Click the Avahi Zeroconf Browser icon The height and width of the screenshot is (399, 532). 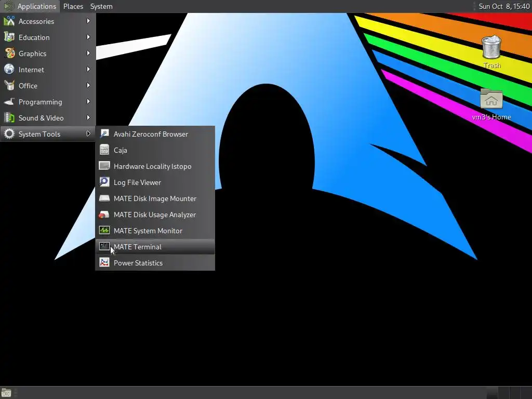(x=104, y=134)
